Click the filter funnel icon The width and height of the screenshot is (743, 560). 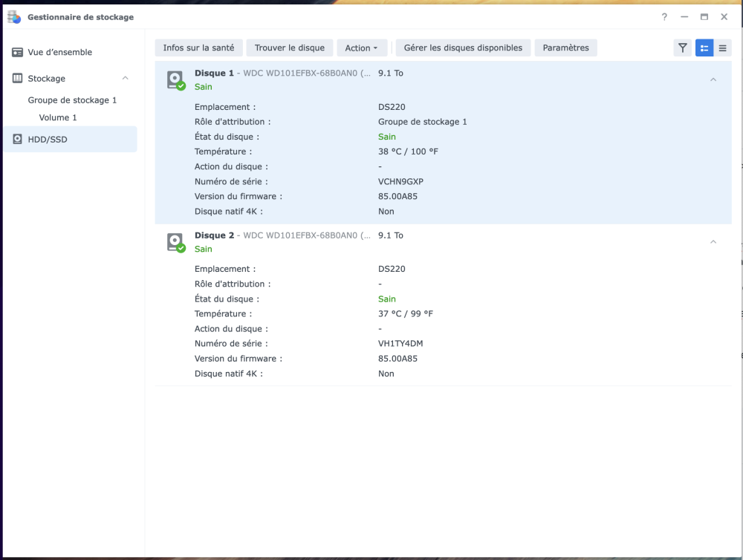pyautogui.click(x=682, y=48)
